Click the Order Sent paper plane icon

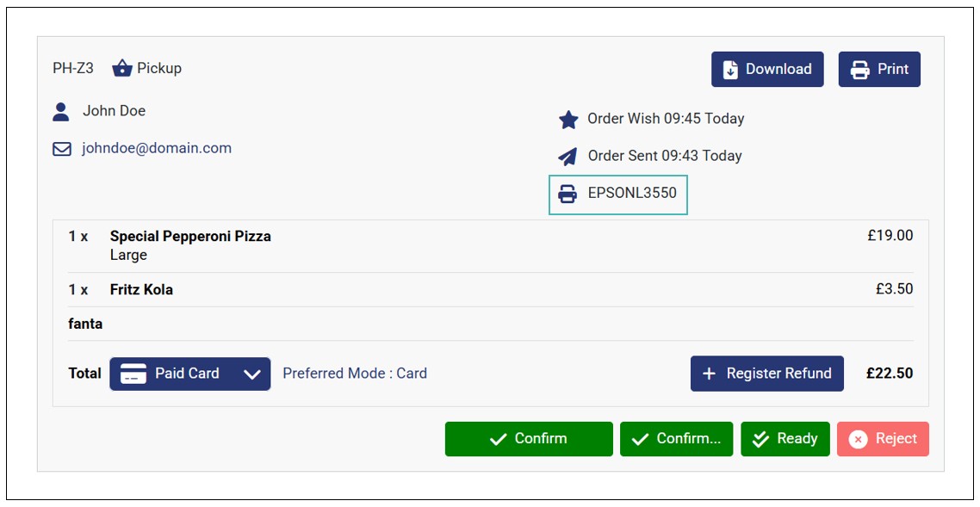pyautogui.click(x=568, y=157)
